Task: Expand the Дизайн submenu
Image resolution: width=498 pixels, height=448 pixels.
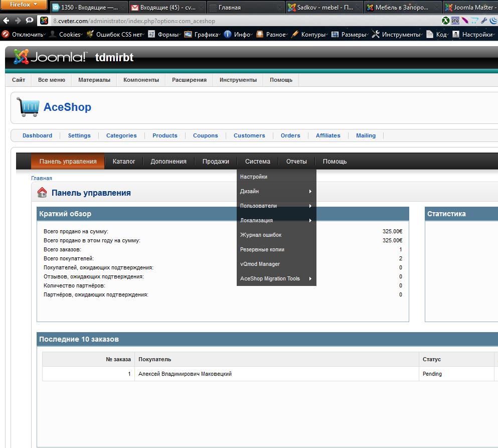Action: (276, 191)
